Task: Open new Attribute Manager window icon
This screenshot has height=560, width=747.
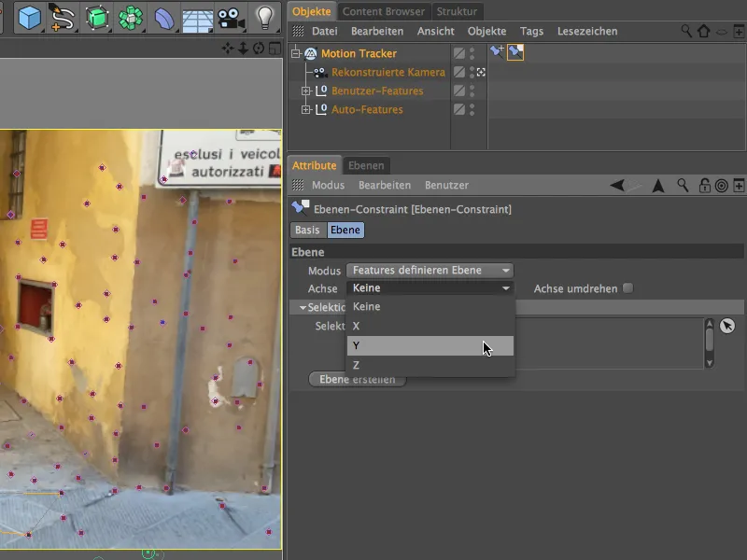Action: pyautogui.click(x=739, y=185)
